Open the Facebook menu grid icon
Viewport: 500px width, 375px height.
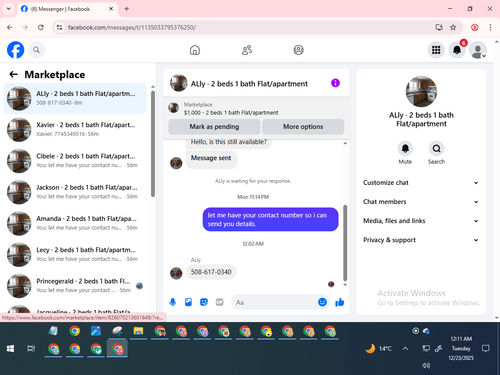(x=436, y=50)
